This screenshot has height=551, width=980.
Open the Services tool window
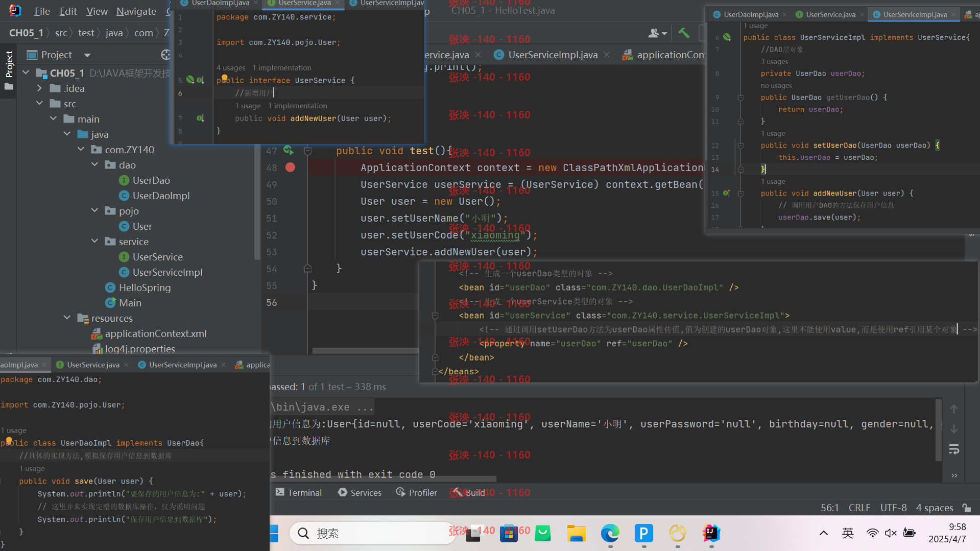tap(360, 492)
